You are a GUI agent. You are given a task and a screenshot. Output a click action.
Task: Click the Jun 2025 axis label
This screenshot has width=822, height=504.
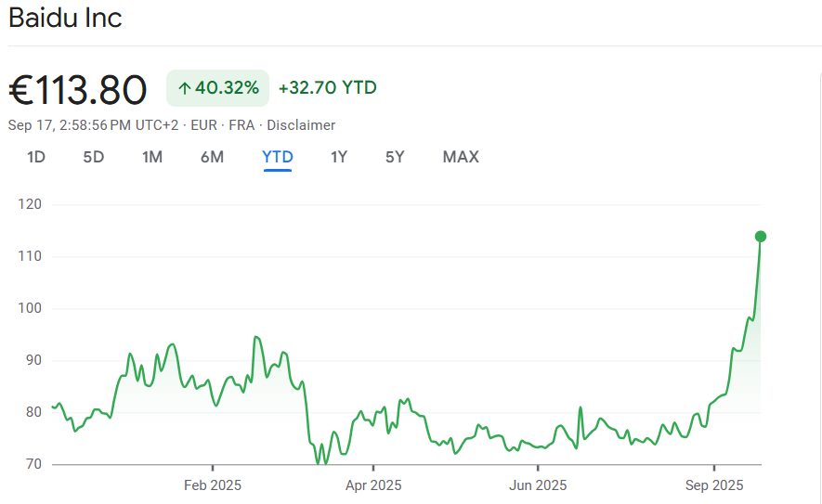(538, 485)
